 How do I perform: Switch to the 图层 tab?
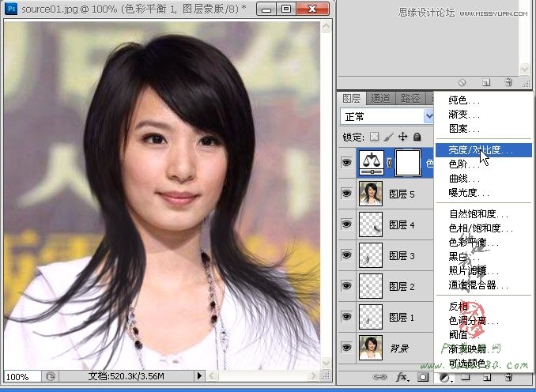(352, 99)
